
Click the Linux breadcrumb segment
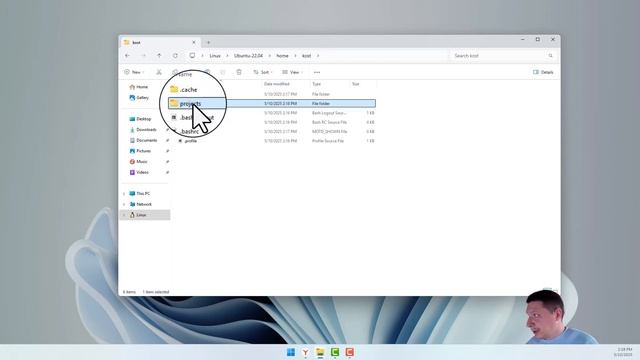pyautogui.click(x=215, y=56)
